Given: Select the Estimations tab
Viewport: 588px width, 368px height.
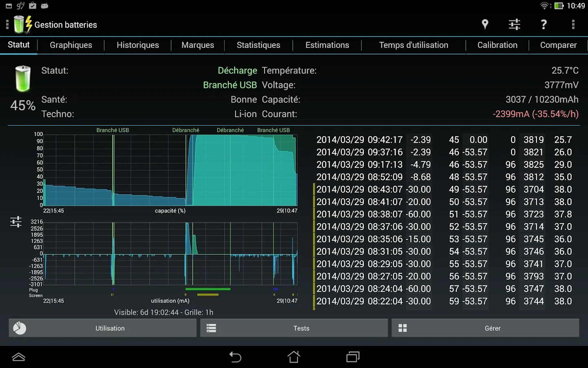Looking at the screenshot, I should tap(327, 45).
